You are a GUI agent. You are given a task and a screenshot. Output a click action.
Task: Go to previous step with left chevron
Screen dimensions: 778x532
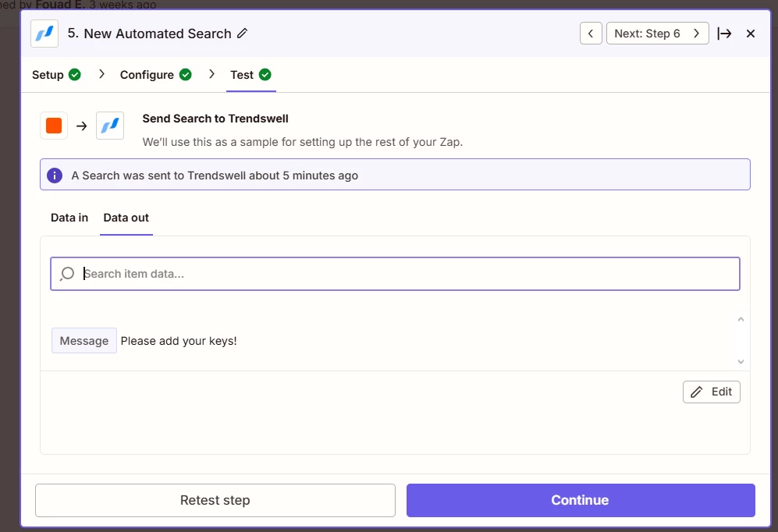[591, 34]
